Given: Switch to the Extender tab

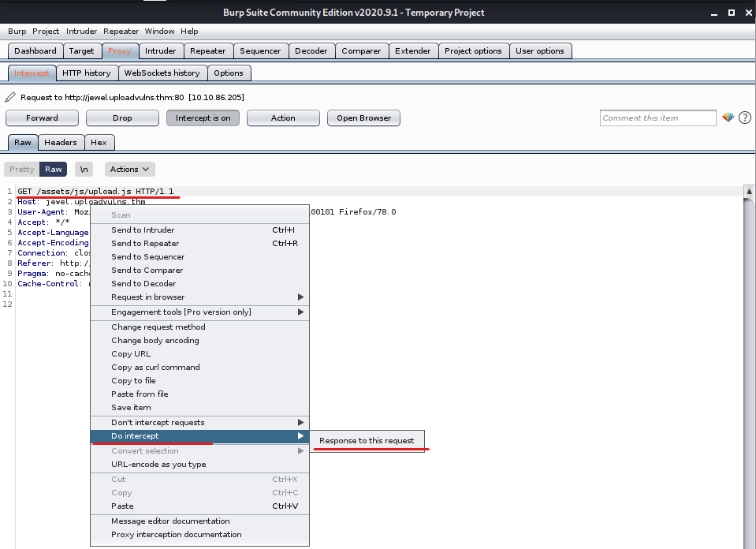Looking at the screenshot, I should (413, 50).
